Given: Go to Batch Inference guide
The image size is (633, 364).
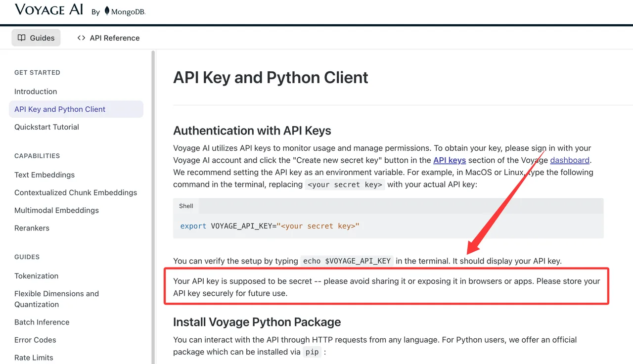Looking at the screenshot, I should coord(42,322).
